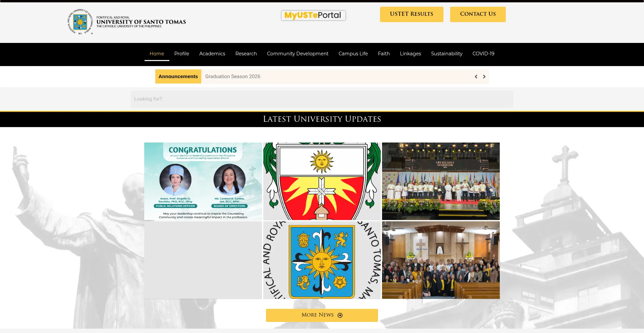Open the Faith menu
The width and height of the screenshot is (644, 333).
pos(384,54)
